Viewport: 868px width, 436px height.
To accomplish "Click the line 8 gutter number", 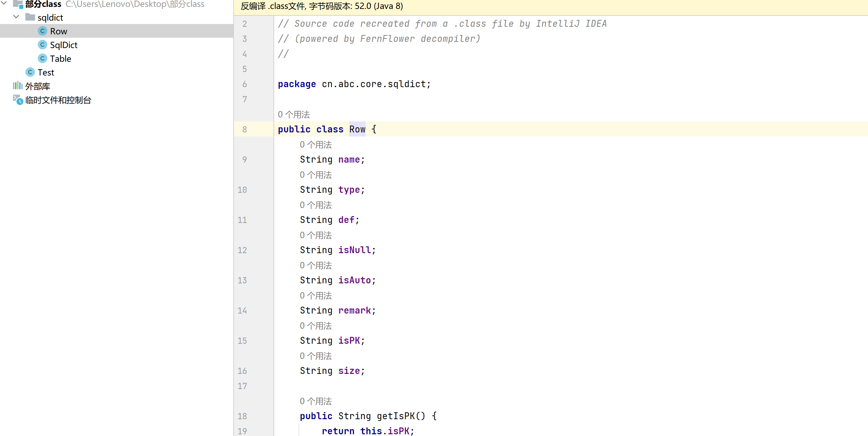I will click(x=244, y=129).
